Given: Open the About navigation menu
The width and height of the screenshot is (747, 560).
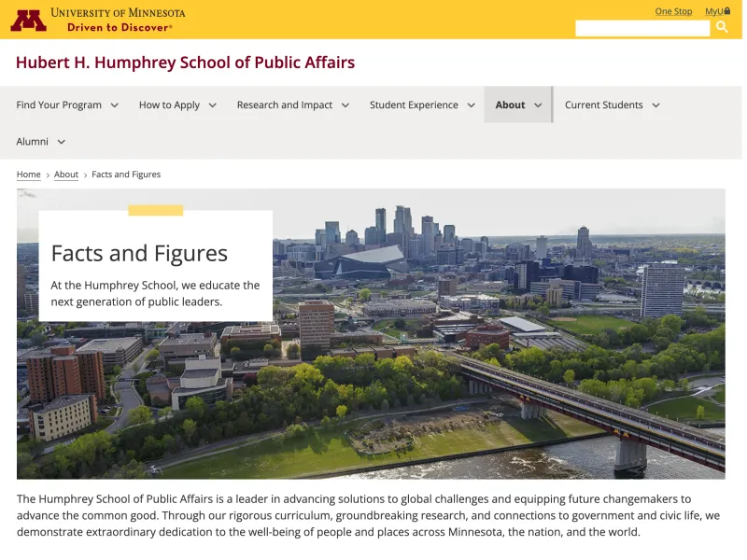Looking at the screenshot, I should coord(510,105).
